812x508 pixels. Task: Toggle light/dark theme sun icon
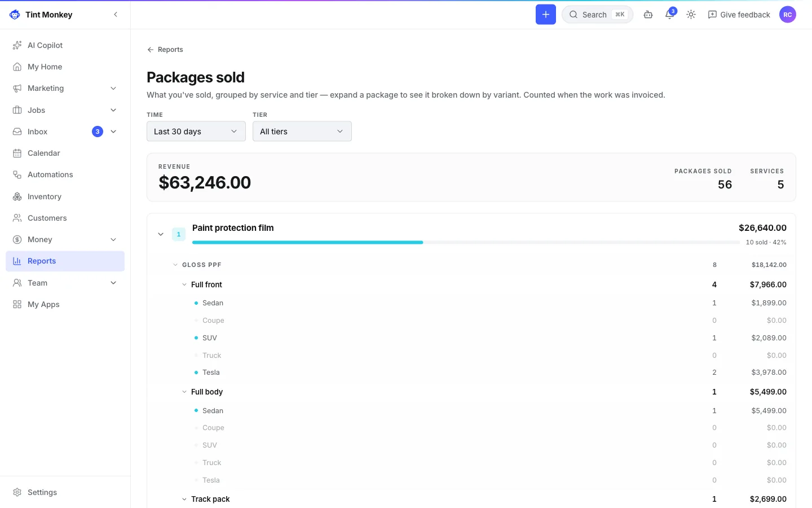pyautogui.click(x=691, y=15)
